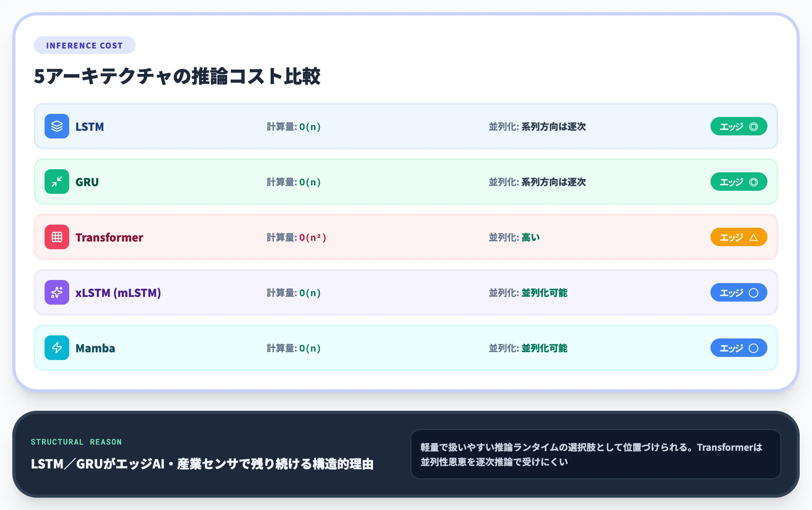This screenshot has height=510, width=812.
Task: Click the circle mark in the Mamba badge
Action: 754,348
